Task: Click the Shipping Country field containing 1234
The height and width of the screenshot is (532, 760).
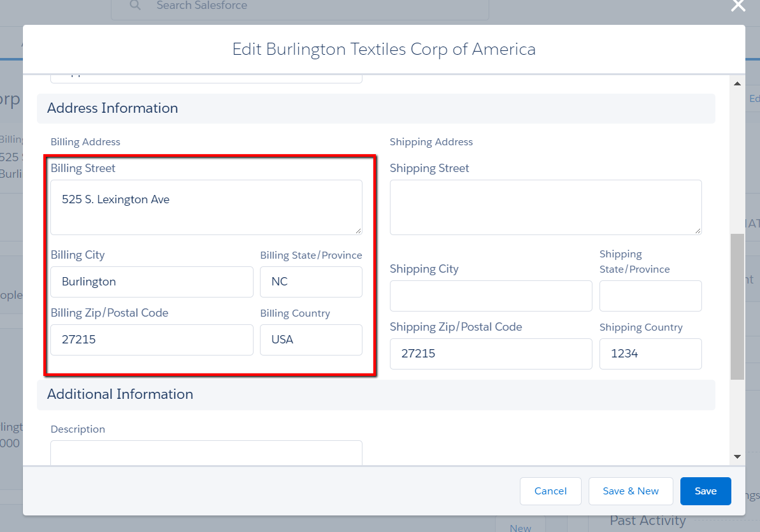Action: click(650, 354)
